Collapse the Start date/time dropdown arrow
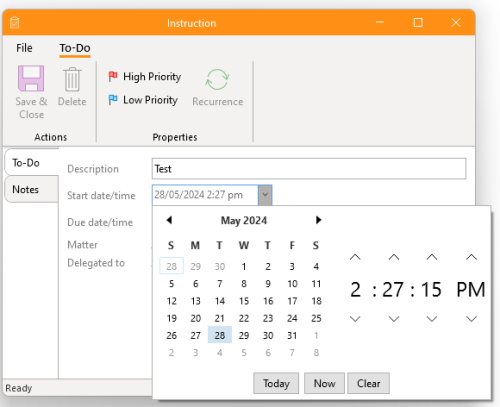Viewport: 500px width, 407px height. [x=265, y=195]
